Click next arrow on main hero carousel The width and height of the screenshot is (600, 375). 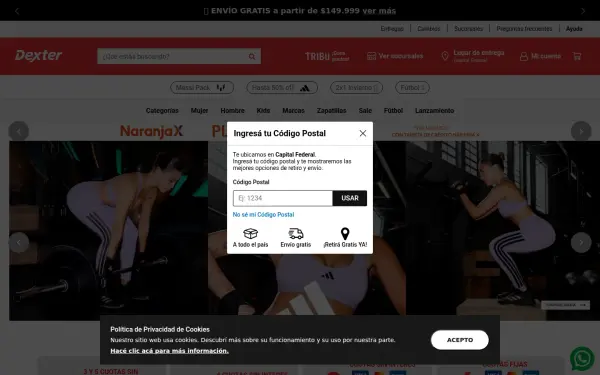[581, 242]
